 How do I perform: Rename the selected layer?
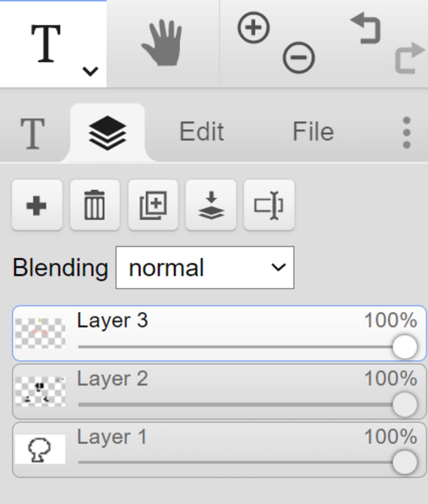269,205
